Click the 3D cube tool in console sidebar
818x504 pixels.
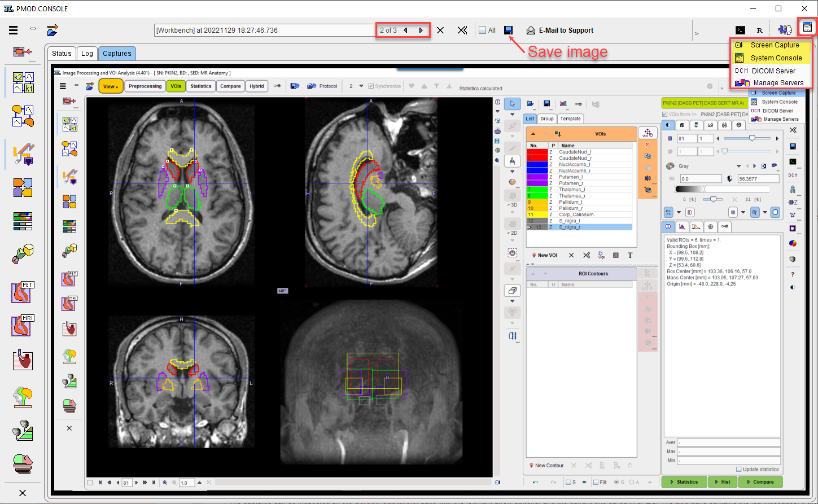pos(23,254)
